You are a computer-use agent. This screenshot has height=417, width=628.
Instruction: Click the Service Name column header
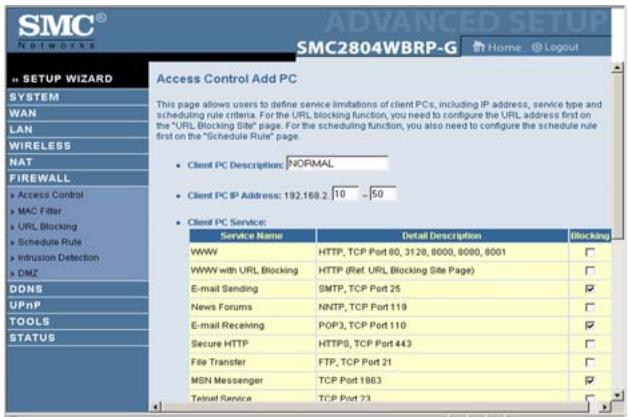(252, 236)
